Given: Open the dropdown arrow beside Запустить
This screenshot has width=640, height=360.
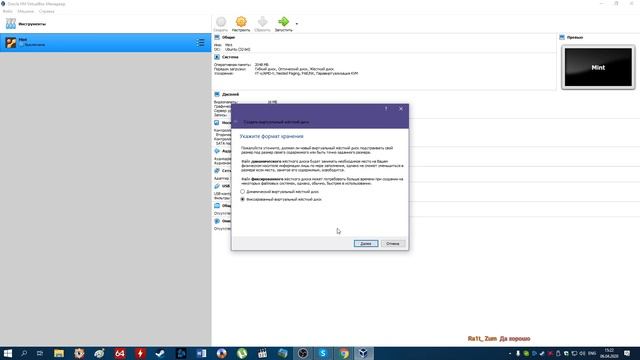Looking at the screenshot, I should click(297, 24).
